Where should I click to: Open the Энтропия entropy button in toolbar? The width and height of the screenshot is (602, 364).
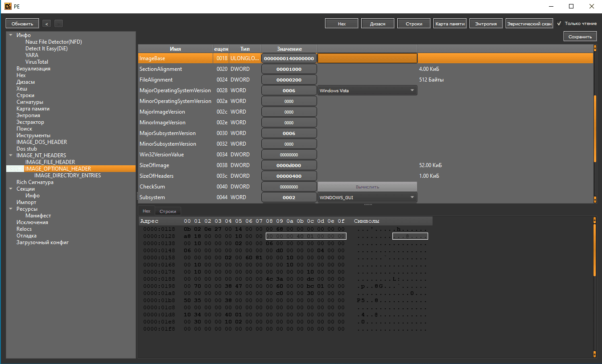(x=486, y=24)
